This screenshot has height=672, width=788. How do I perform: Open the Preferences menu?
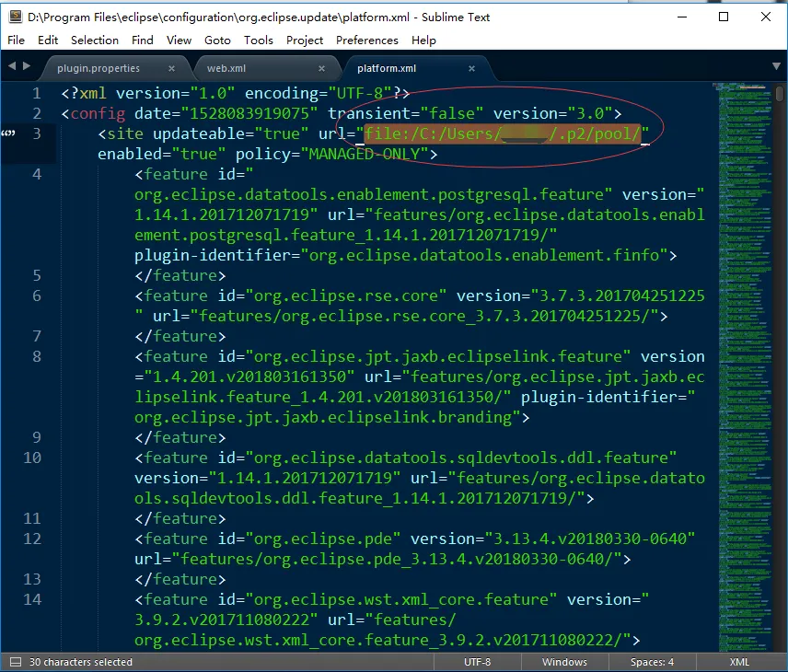(367, 41)
